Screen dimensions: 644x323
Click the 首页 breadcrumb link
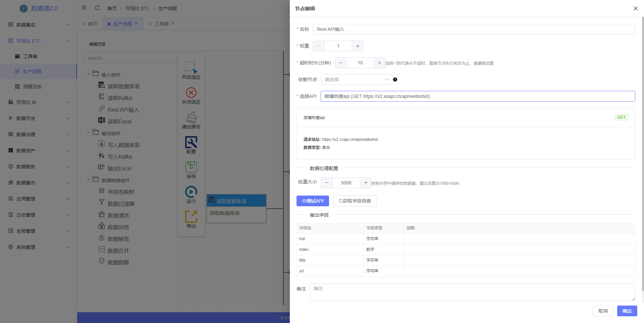pos(112,8)
